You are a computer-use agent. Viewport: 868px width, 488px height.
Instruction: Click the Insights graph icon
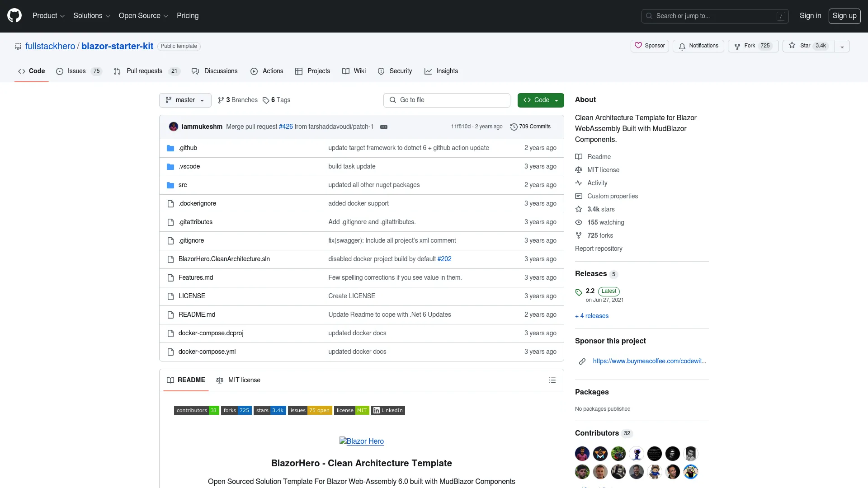coord(427,71)
